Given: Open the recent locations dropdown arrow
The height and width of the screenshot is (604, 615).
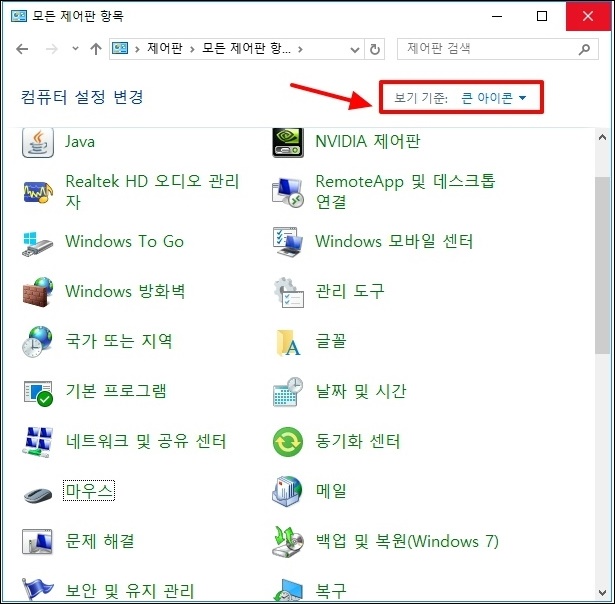Looking at the screenshot, I should pos(75,49).
